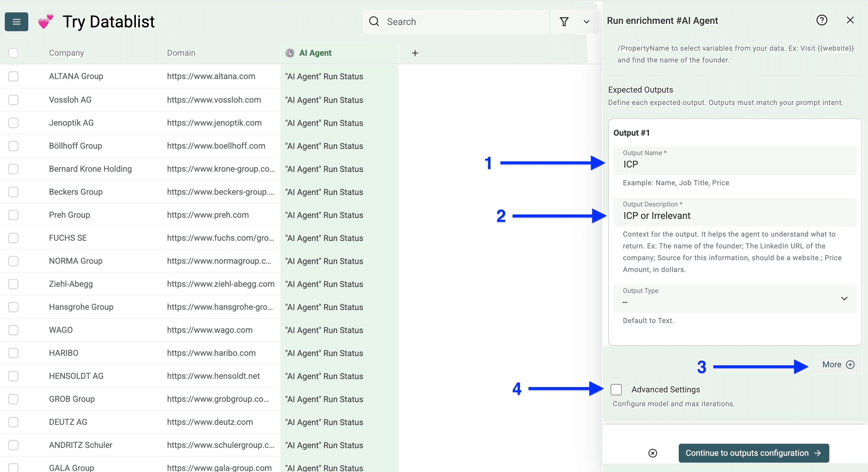Click the HENSOLDT AG company cell
Viewport: 868px width, 472px height.
point(76,376)
